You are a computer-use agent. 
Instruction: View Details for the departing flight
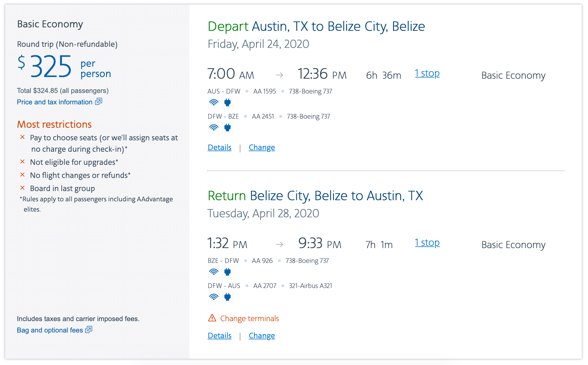coord(220,147)
